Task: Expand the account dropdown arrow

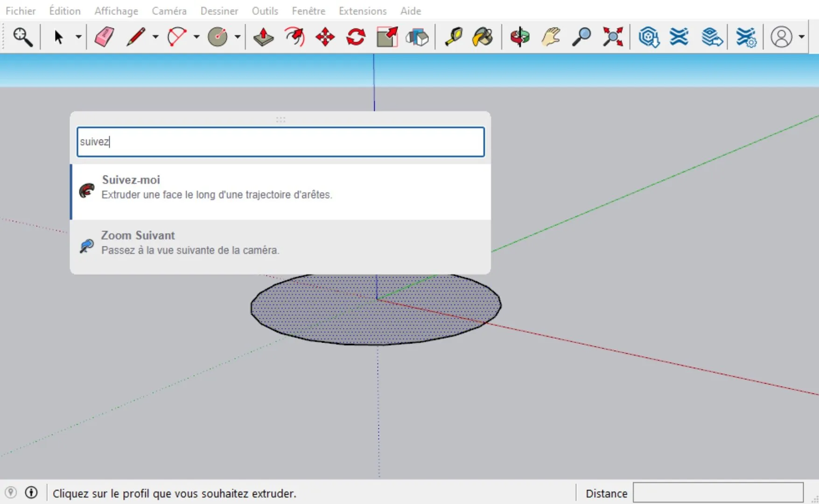Action: click(802, 37)
